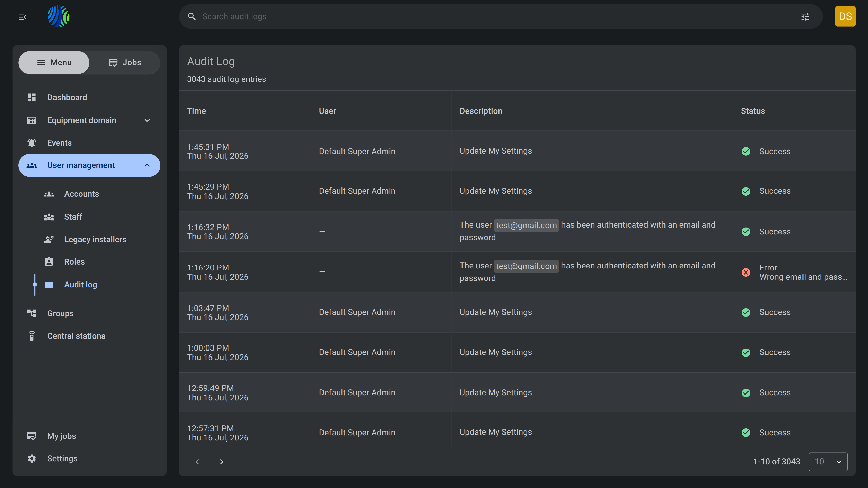
Task: Click the search magnifier icon
Action: click(192, 16)
